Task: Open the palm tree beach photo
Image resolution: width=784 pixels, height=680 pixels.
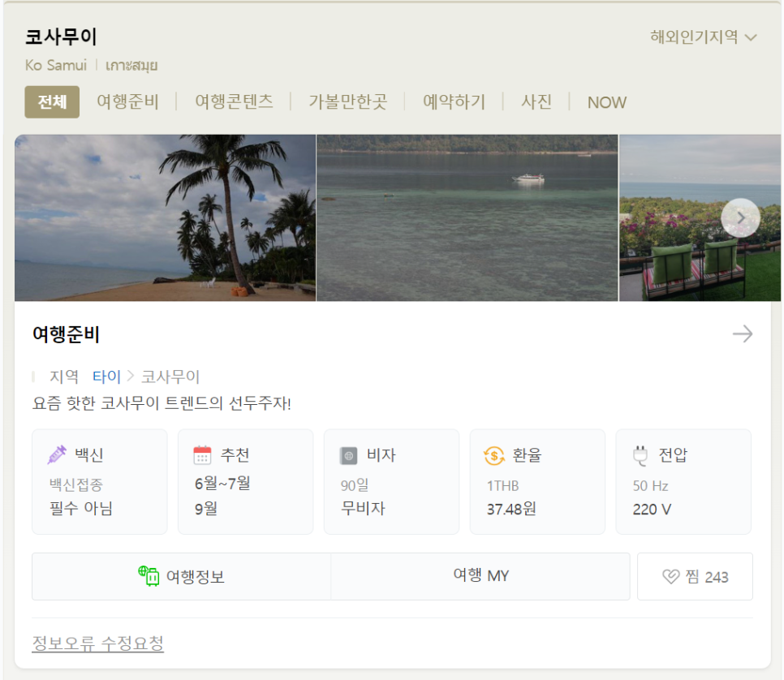Action: (165, 218)
